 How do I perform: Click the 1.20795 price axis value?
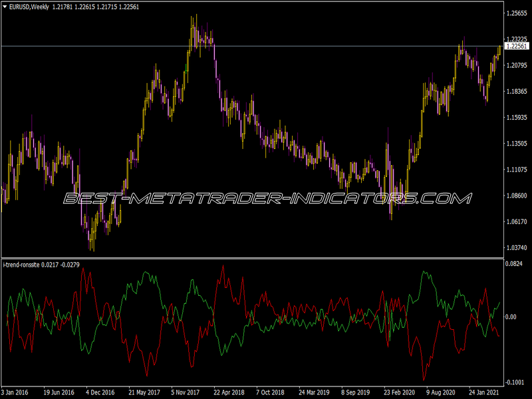click(517, 65)
